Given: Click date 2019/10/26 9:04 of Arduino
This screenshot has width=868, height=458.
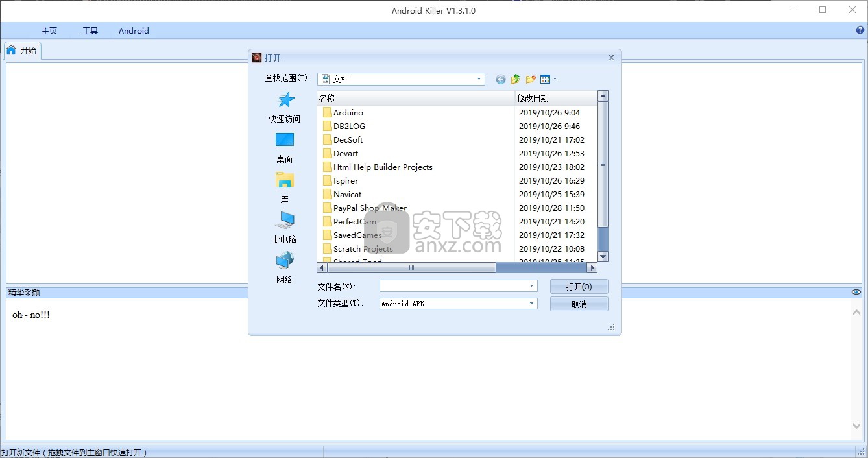Looking at the screenshot, I should pos(549,112).
